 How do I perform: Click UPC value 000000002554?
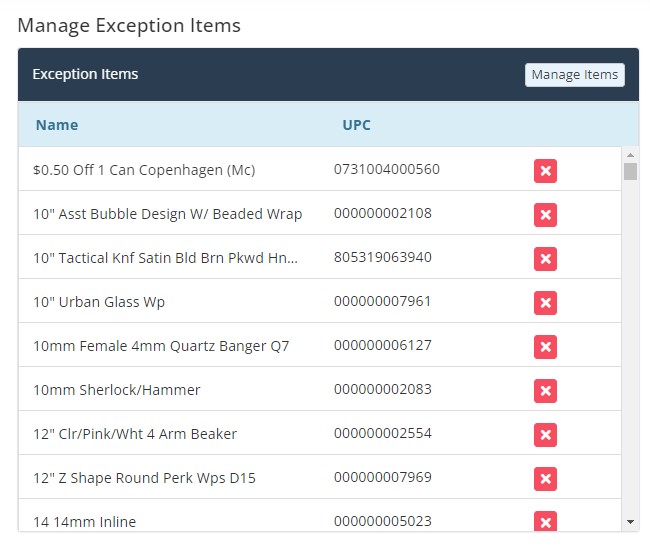coord(383,433)
